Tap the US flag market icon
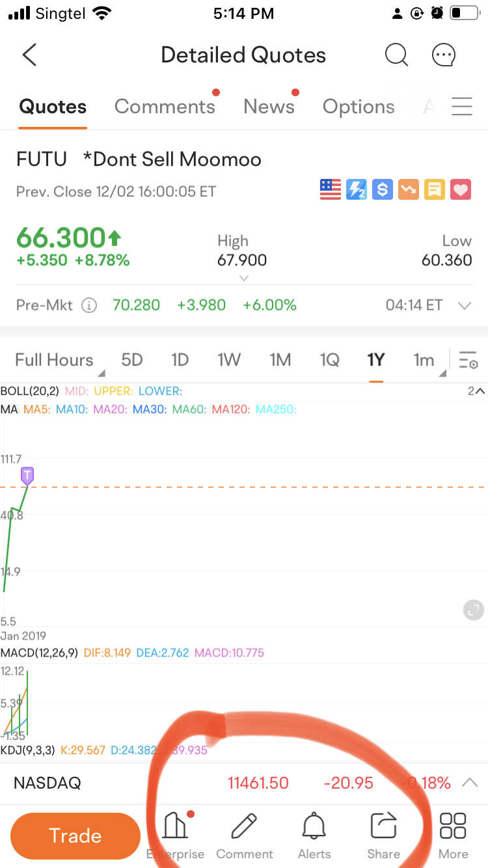 click(x=331, y=189)
